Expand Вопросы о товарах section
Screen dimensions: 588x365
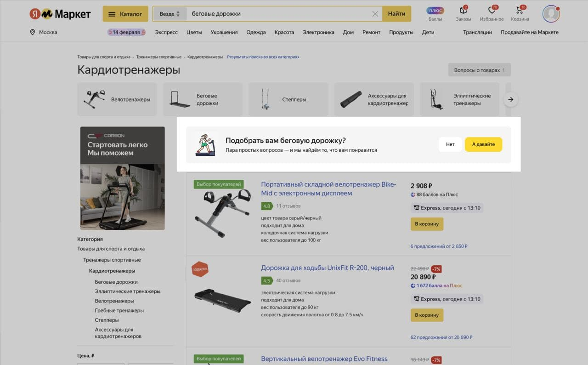tap(479, 70)
